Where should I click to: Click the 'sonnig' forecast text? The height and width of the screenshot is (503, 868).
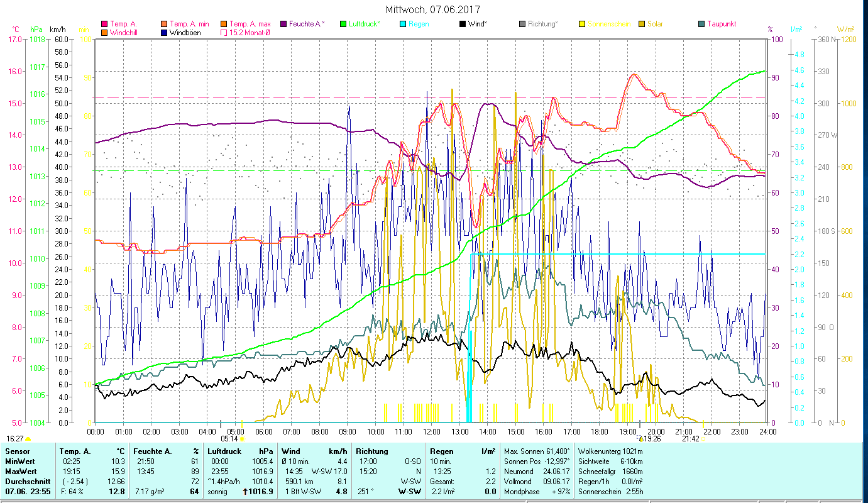tap(218, 491)
